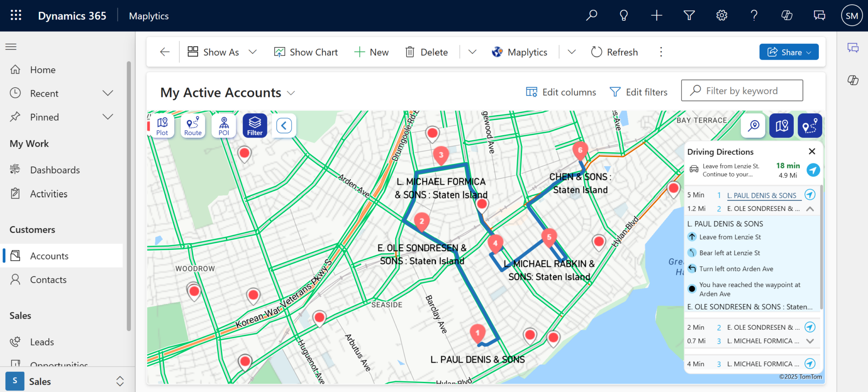Click the Delete button
Screen dimensions: 868x392
[x=426, y=52]
